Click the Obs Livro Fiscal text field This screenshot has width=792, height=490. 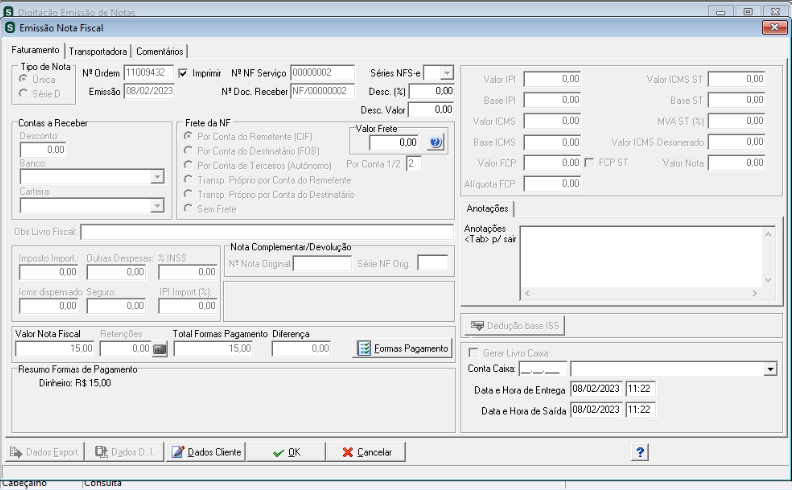[267, 232]
